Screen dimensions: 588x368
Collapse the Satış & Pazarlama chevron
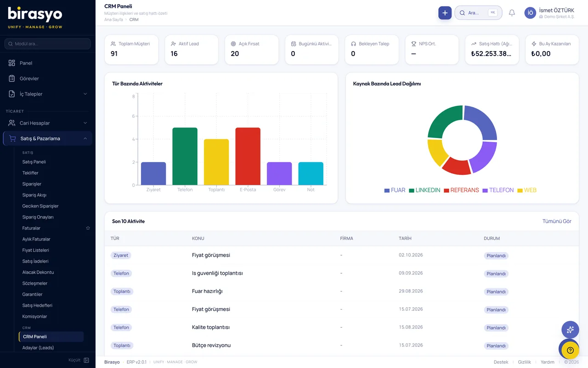click(85, 138)
